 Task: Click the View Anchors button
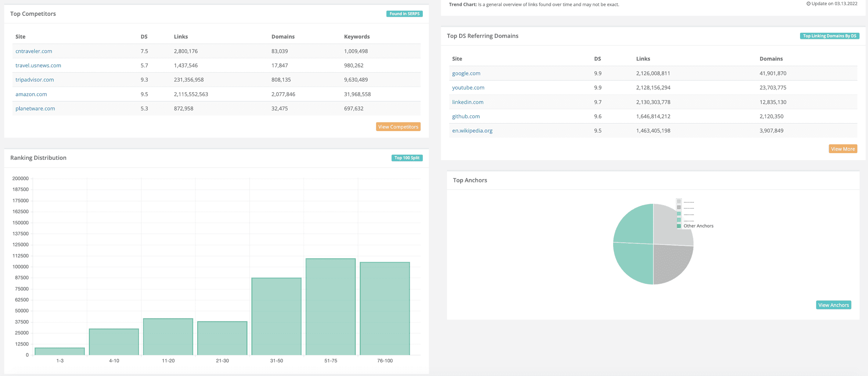[833, 305]
